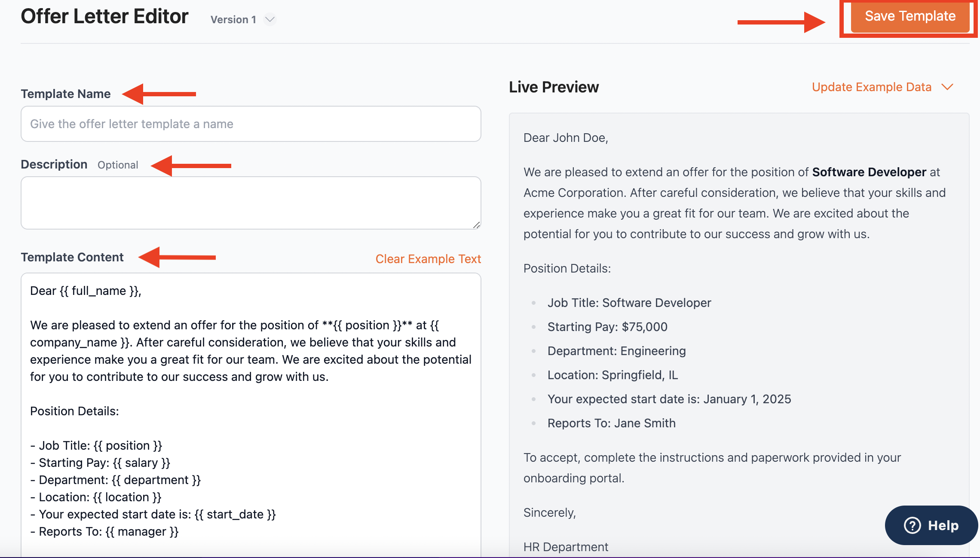
Task: Click 'Job Title: Software Developer' bullet
Action: 629,303
